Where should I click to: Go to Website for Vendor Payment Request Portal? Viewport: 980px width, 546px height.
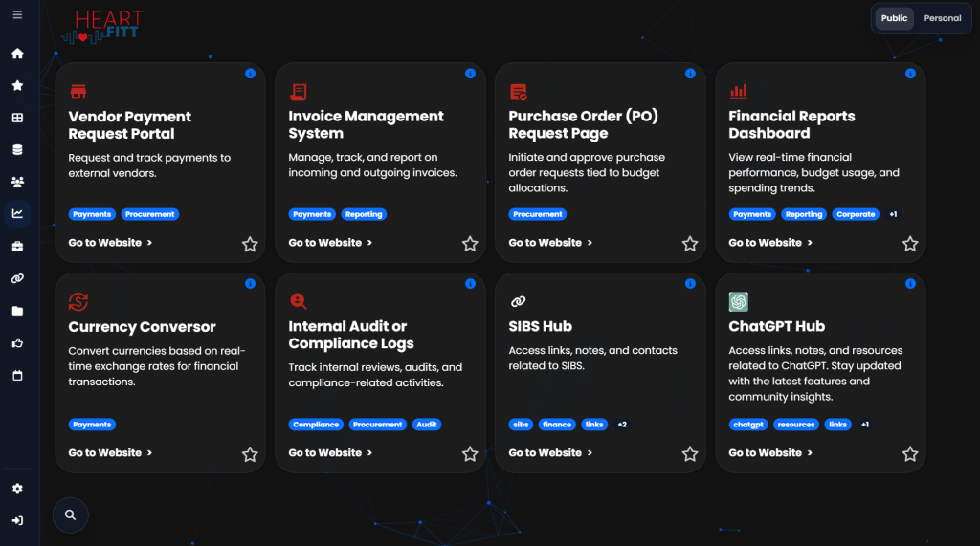pos(110,242)
